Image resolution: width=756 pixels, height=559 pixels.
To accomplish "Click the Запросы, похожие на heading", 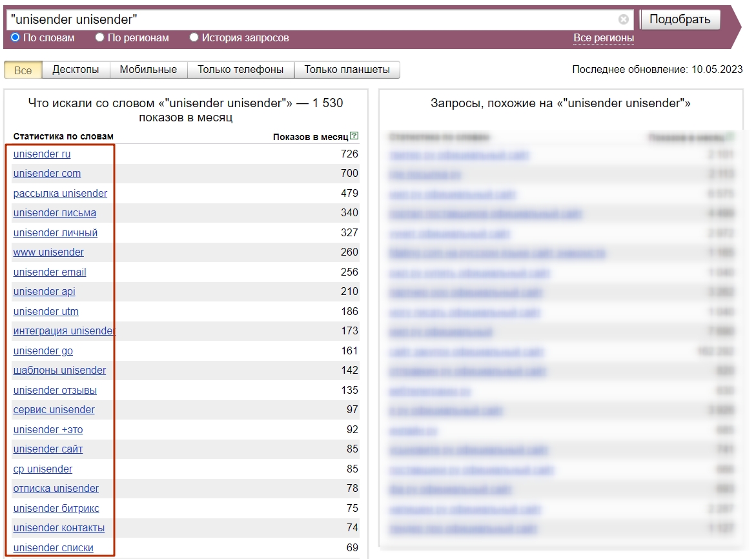I will click(x=560, y=103).
